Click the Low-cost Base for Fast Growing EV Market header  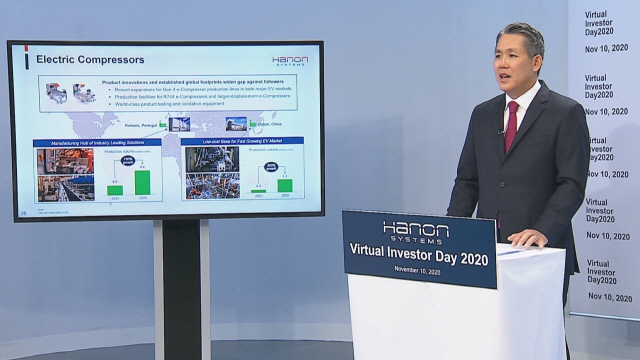[242, 141]
